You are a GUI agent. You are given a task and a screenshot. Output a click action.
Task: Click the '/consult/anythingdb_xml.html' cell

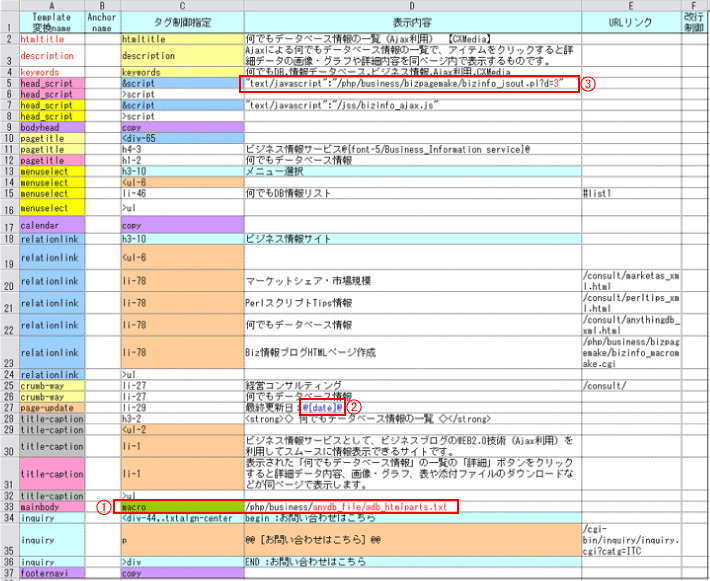tap(631, 325)
